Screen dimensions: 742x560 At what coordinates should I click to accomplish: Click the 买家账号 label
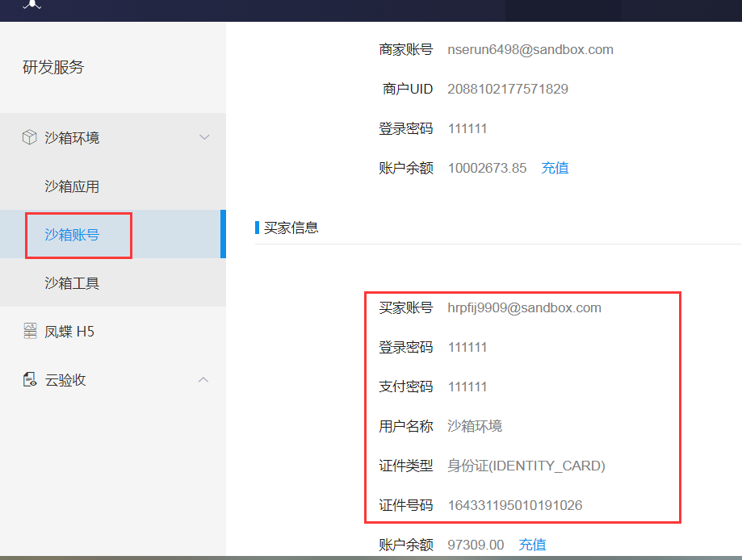(406, 308)
